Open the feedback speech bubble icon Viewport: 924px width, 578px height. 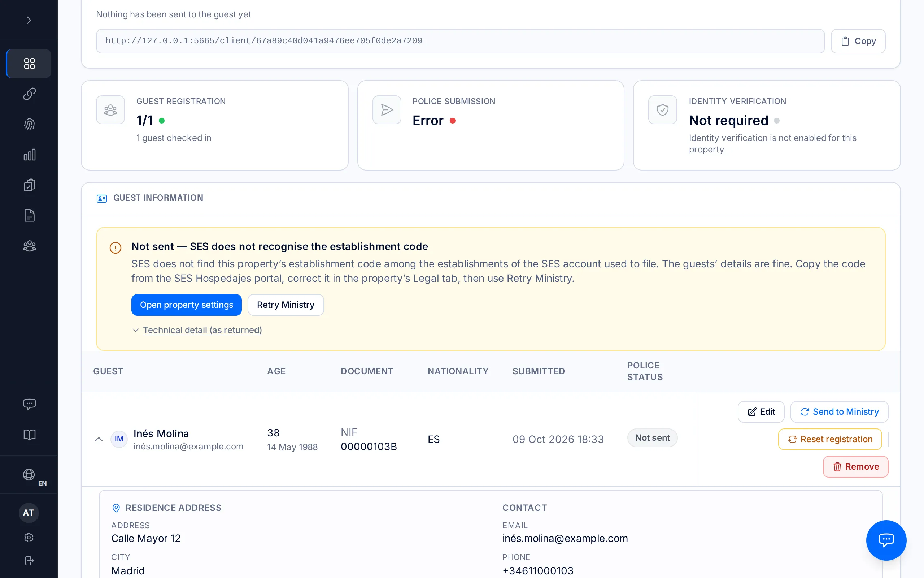29,405
